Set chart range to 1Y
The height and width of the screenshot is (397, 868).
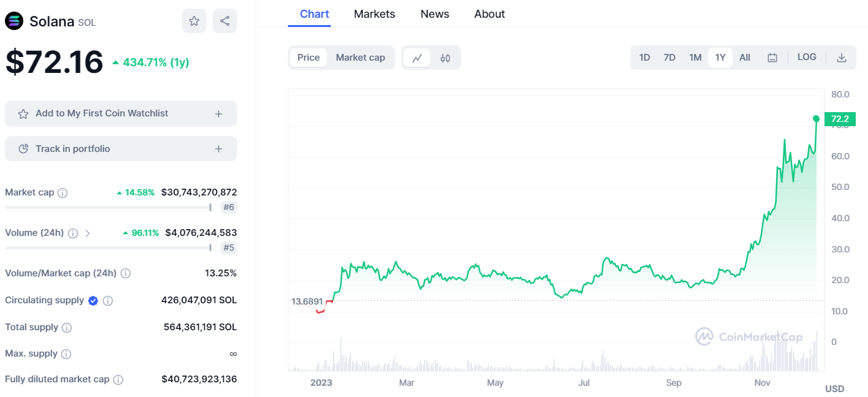[720, 58]
